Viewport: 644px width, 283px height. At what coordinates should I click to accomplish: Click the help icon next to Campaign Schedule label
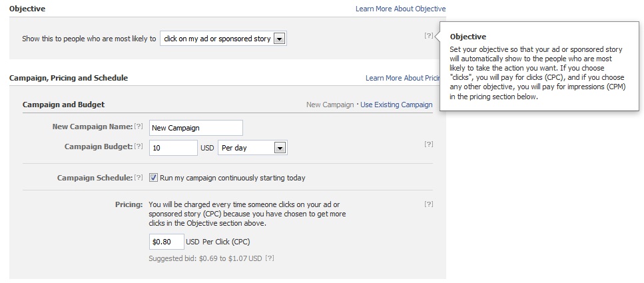[139, 177]
